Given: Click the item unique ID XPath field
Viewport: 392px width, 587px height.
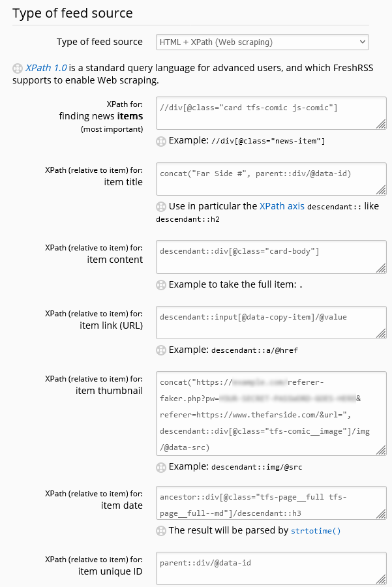Looking at the screenshot, I should pyautogui.click(x=269, y=568).
